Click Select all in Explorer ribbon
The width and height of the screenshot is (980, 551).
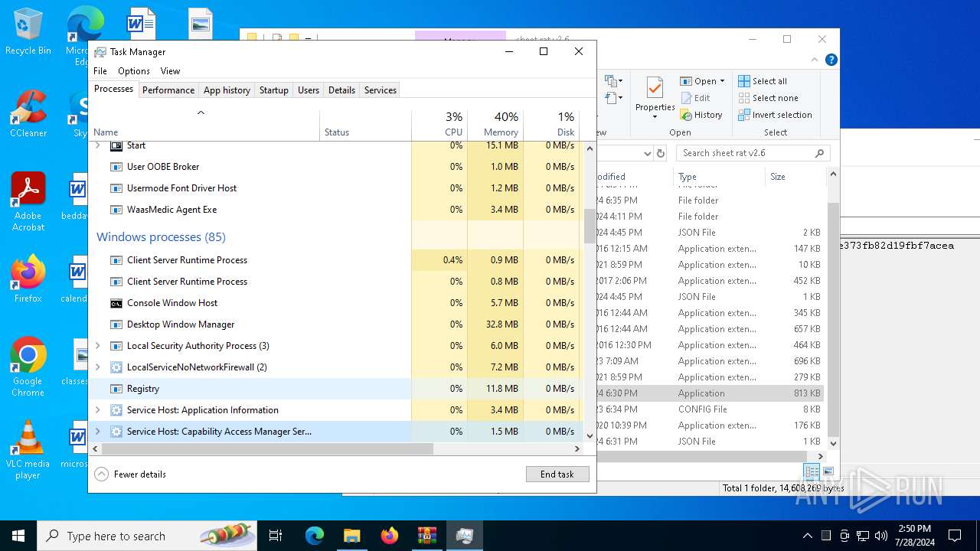tap(763, 81)
